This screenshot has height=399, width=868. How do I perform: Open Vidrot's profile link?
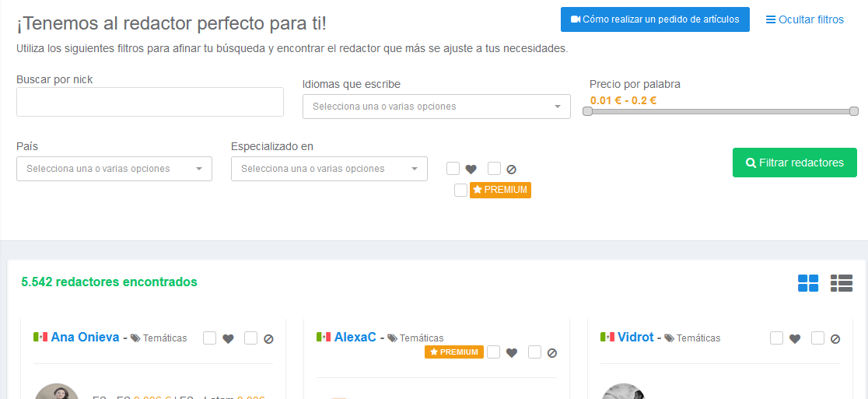tap(635, 337)
